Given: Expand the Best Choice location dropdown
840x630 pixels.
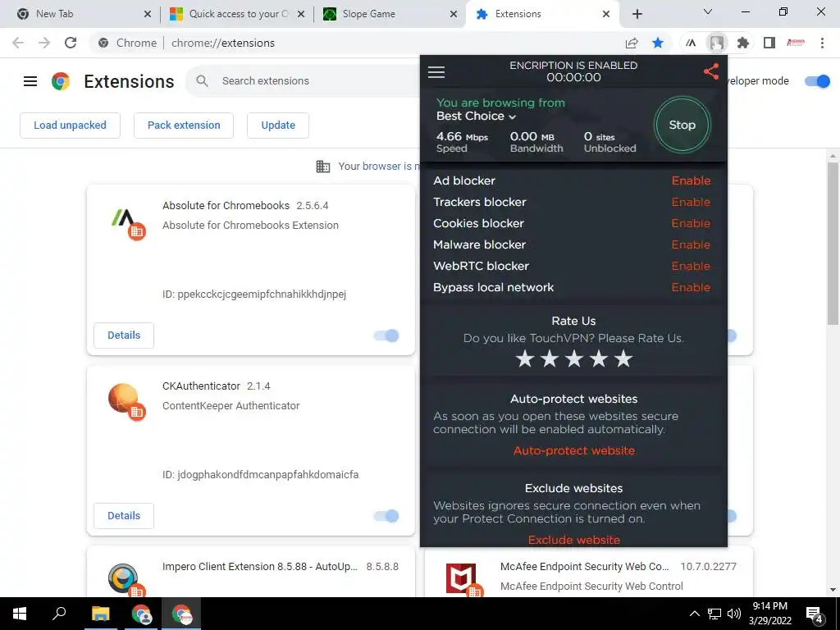Looking at the screenshot, I should (476, 116).
